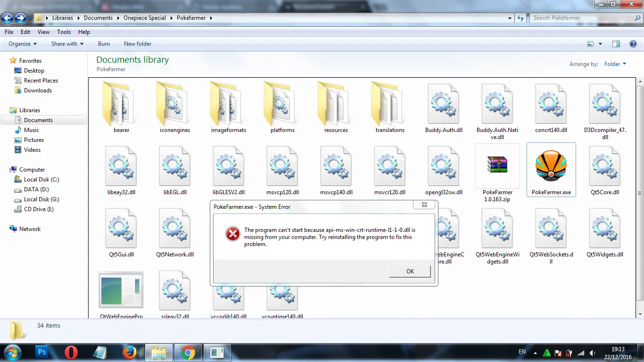Open the File menu
Screen dimensions: 644x362
tap(9, 32)
